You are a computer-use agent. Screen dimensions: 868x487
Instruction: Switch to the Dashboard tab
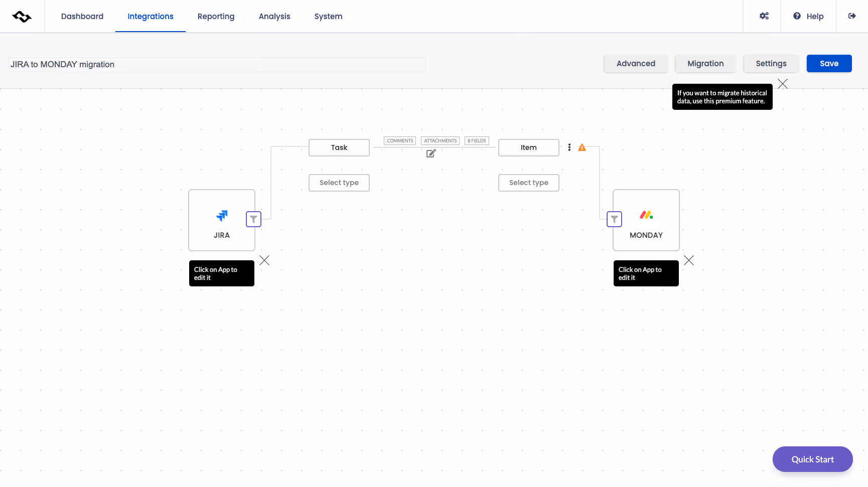pos(82,16)
